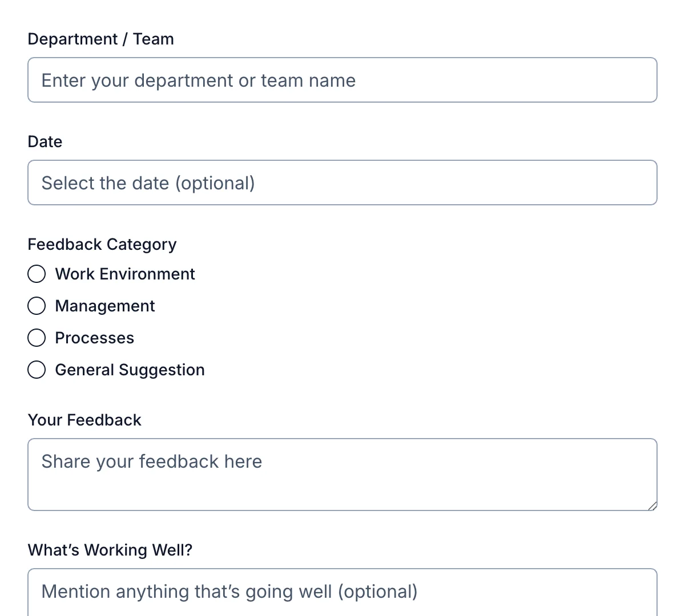Click the What's Working Well heading
This screenshot has width=685, height=616.
tap(110, 550)
